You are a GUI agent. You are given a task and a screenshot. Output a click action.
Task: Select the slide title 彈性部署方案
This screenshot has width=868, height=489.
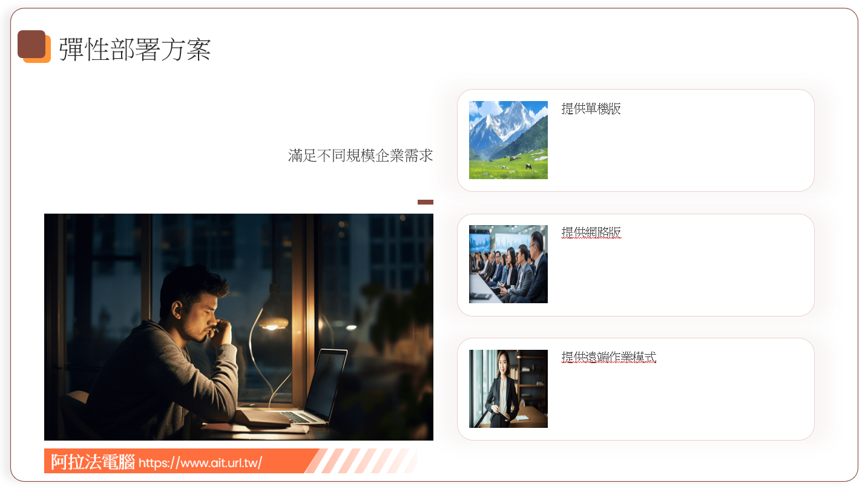tap(135, 49)
